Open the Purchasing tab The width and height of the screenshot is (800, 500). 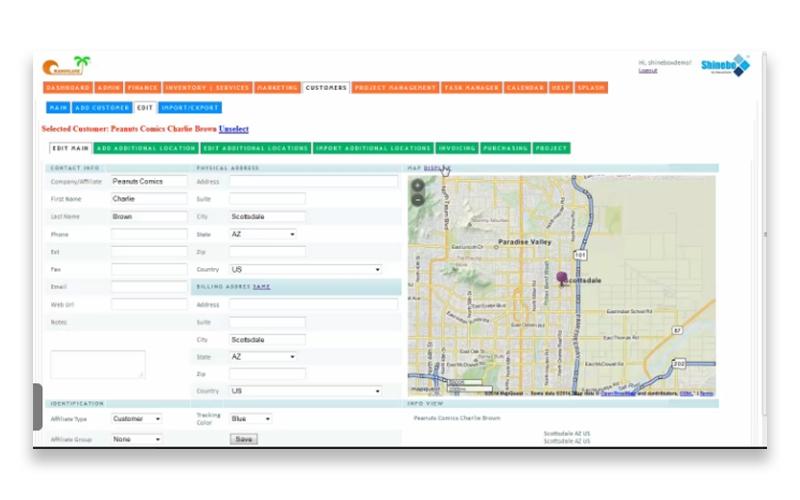(506, 148)
